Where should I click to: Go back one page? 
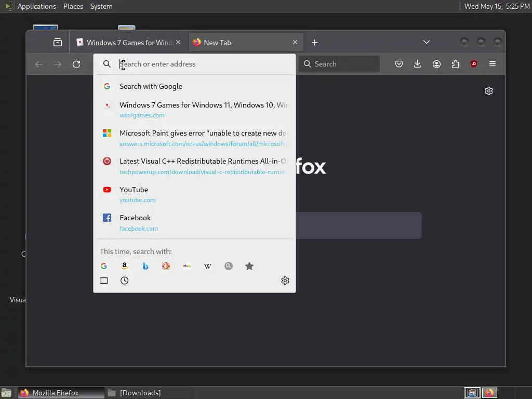pos(39,64)
